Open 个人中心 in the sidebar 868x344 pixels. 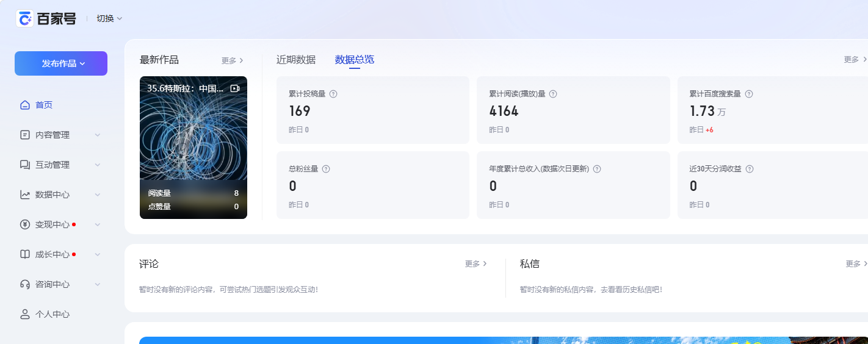point(52,314)
